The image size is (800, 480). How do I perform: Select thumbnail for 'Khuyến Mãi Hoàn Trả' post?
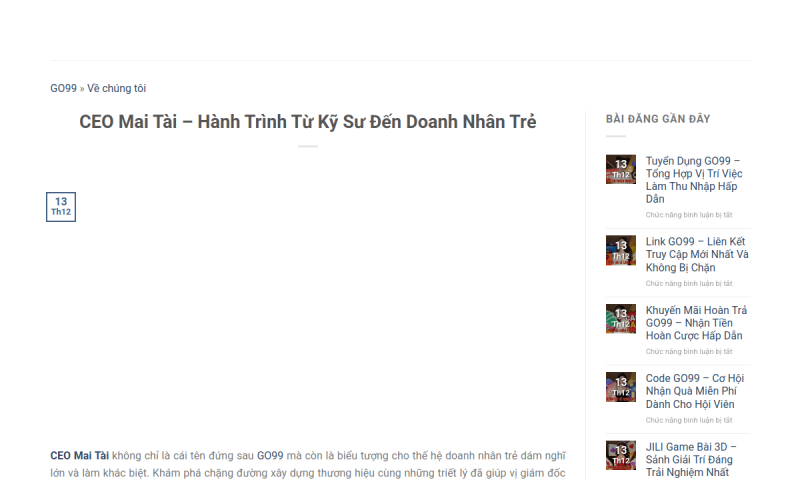click(621, 319)
